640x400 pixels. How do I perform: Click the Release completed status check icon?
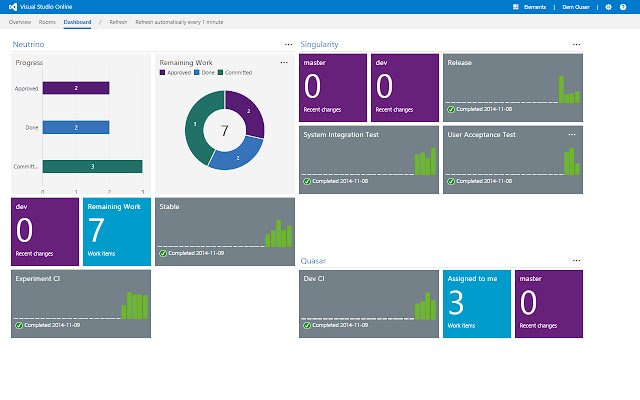pos(451,109)
